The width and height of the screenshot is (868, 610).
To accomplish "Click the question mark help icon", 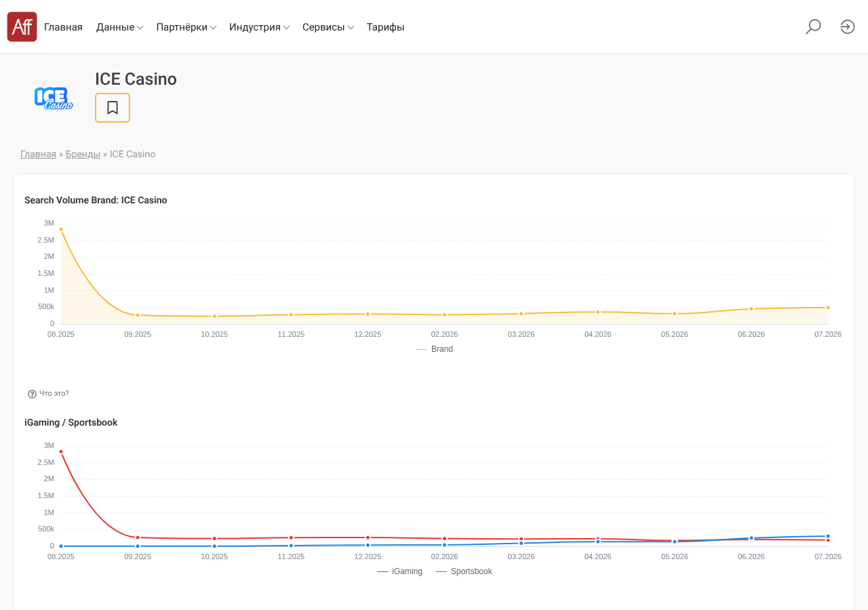I will pos(32,394).
